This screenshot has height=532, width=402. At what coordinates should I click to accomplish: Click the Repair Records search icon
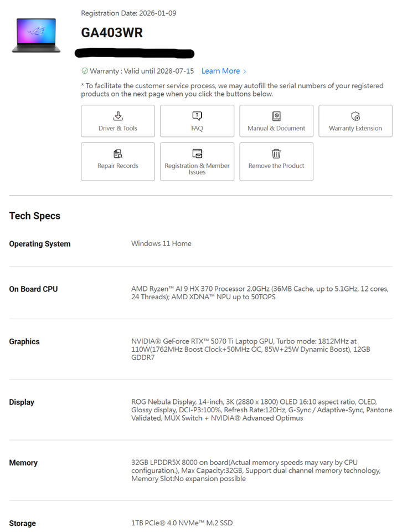point(118,154)
